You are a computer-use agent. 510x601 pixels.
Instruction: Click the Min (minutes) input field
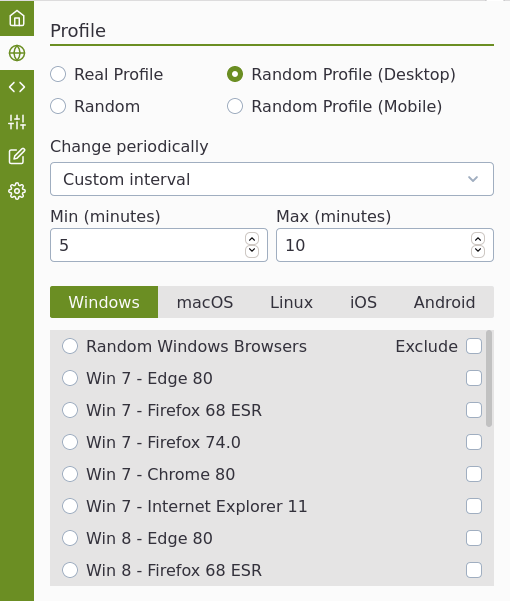pyautogui.click(x=159, y=245)
